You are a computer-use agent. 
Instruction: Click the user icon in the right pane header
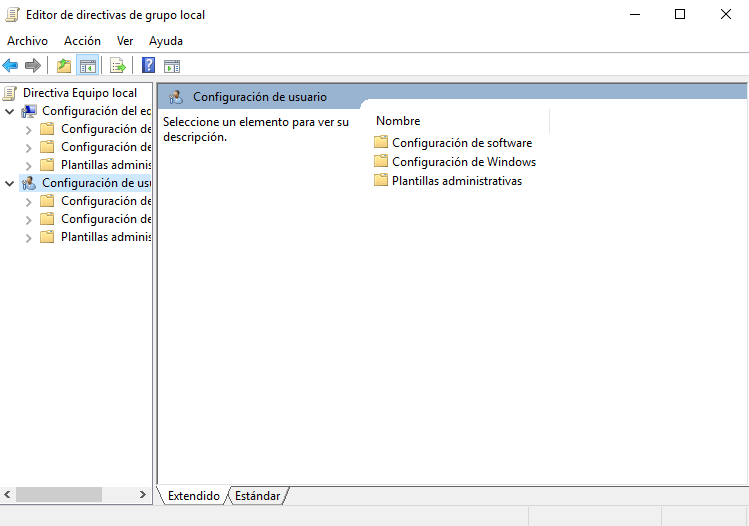(176, 97)
